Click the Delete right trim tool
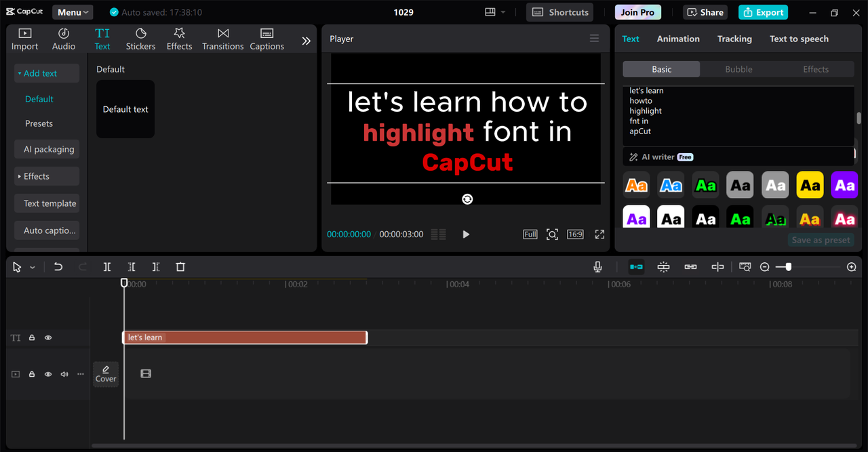The width and height of the screenshot is (868, 452). (156, 267)
